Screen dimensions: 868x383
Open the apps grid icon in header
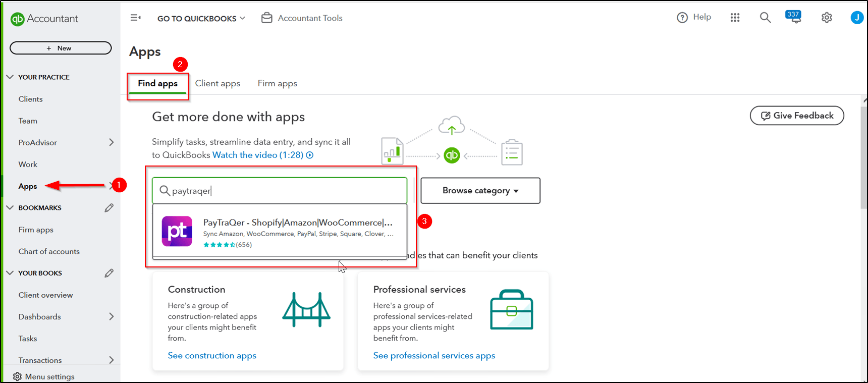coord(735,18)
